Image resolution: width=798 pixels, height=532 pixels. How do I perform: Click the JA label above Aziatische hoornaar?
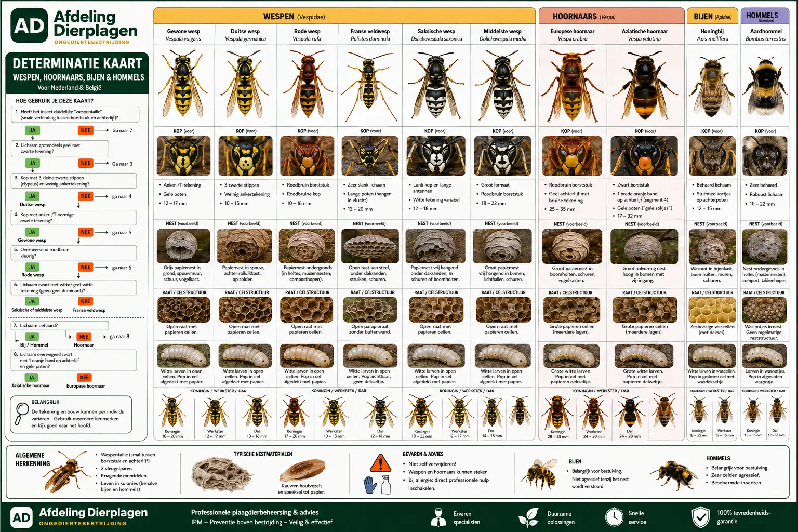[31, 378]
